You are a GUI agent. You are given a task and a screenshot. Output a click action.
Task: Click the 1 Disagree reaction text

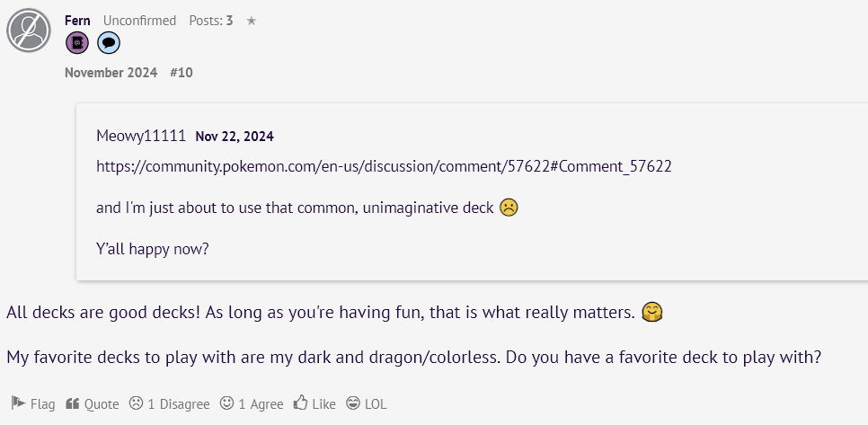point(178,404)
